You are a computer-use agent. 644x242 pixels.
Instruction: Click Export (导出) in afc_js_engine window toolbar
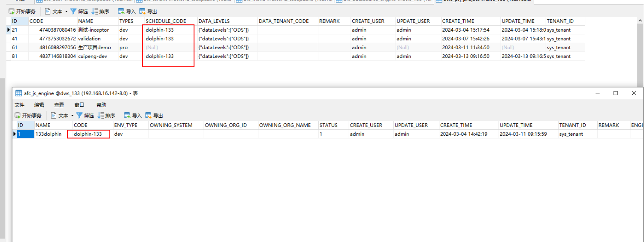click(x=154, y=116)
